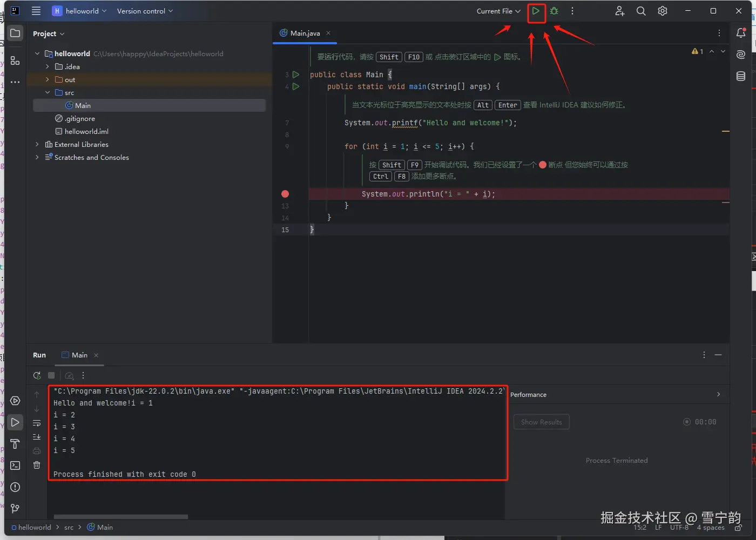The image size is (756, 540).
Task: Toggle soft-wrap in Run console
Action: (37, 423)
